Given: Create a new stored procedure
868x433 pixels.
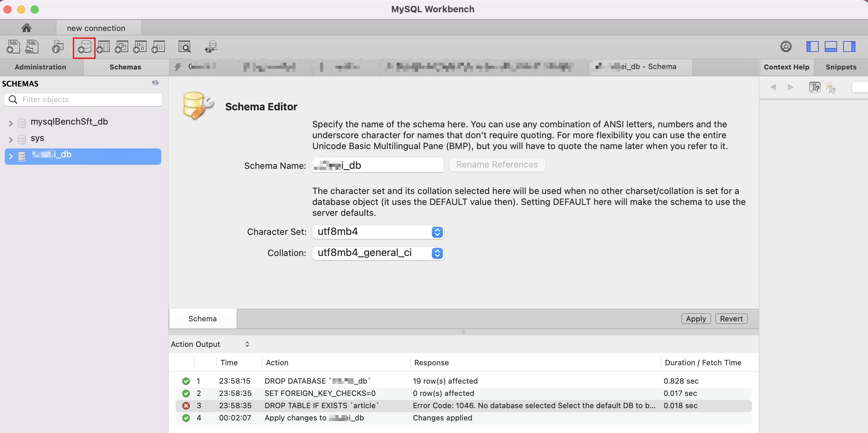Looking at the screenshot, I should point(140,47).
